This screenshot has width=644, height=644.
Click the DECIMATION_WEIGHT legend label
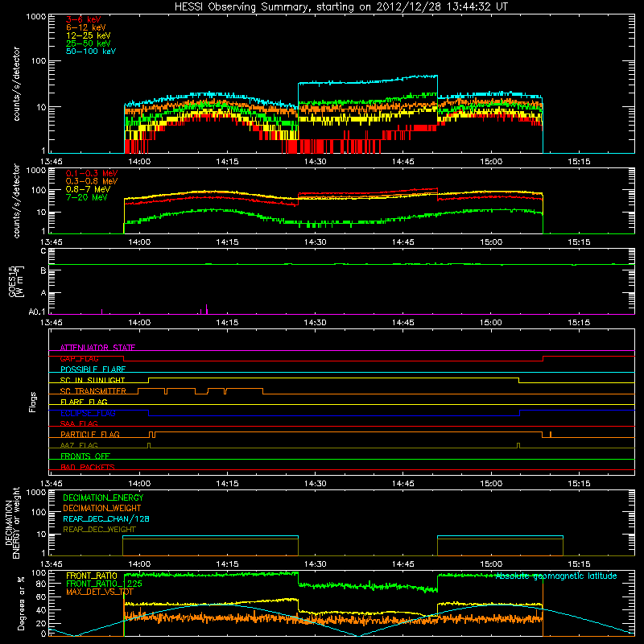tap(102, 508)
